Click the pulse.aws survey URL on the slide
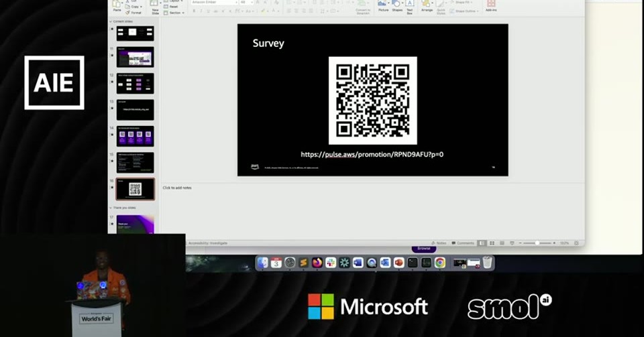 372,155
